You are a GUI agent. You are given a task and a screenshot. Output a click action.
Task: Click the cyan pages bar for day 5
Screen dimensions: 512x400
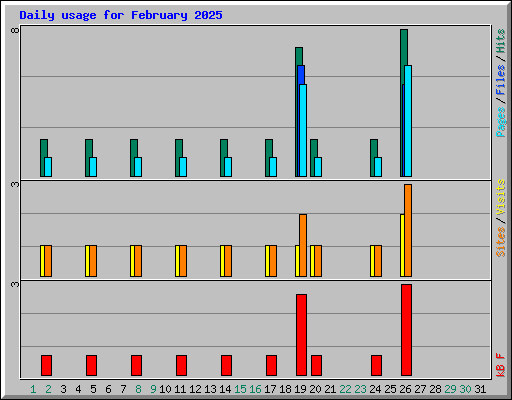93,167
